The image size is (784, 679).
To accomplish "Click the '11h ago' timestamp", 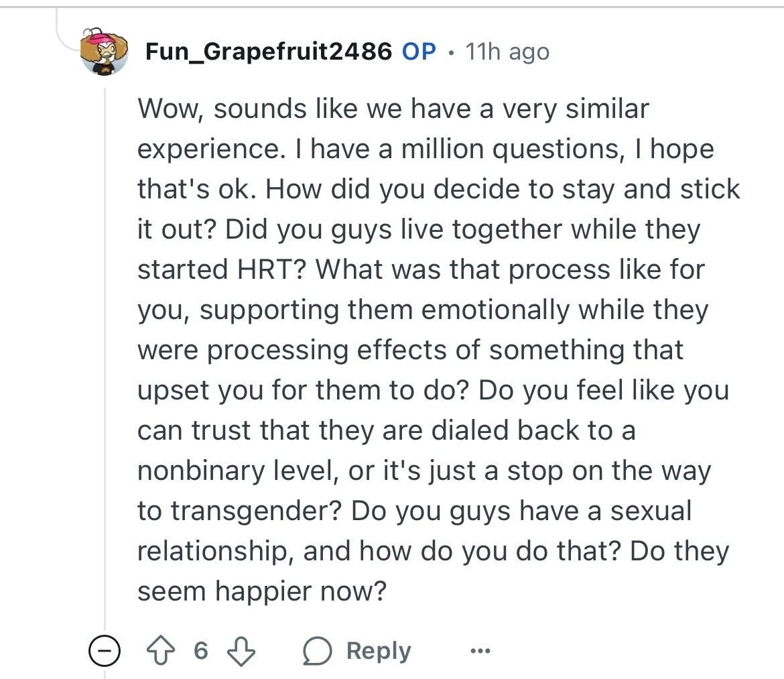I will [x=507, y=52].
